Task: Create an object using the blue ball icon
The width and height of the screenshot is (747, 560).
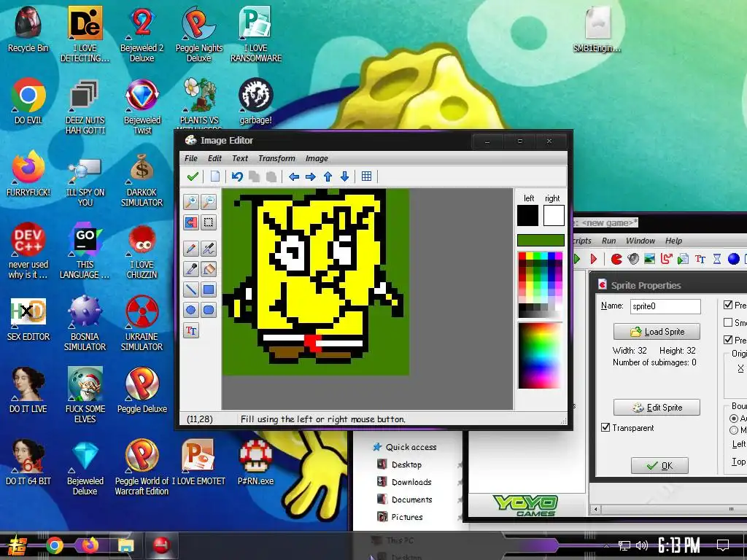Action: click(x=734, y=259)
